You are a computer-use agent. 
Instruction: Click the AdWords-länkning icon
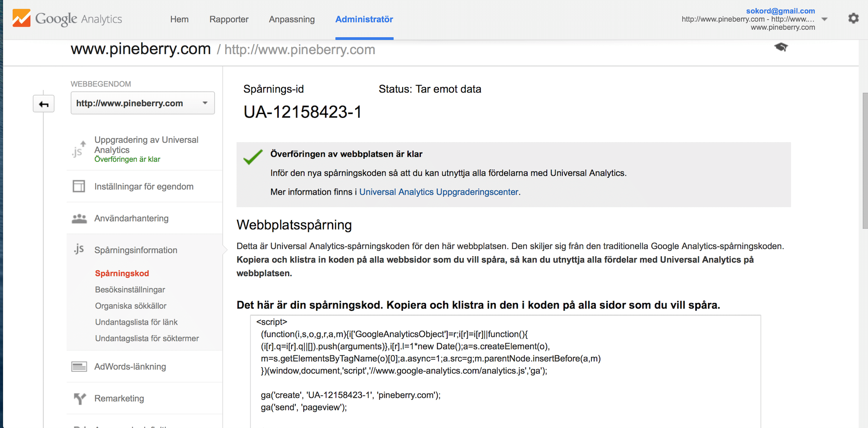(79, 367)
